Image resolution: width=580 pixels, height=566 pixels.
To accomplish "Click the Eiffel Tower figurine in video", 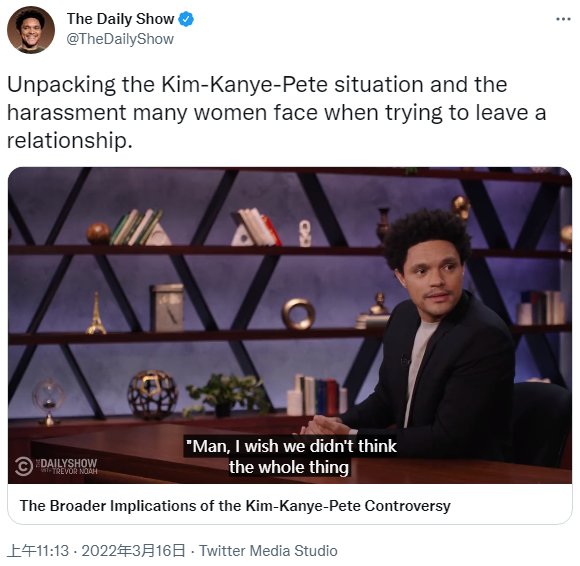I will click(x=96, y=313).
